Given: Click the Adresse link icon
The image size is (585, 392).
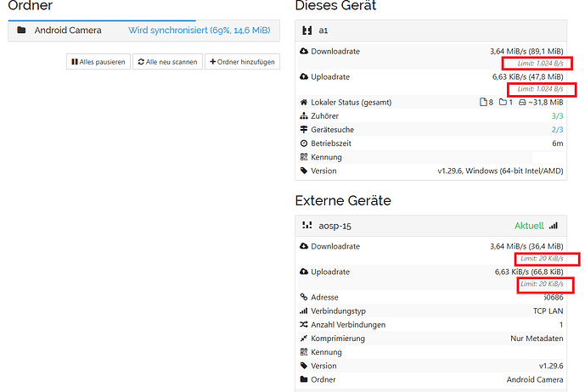Looking at the screenshot, I should 304,297.
